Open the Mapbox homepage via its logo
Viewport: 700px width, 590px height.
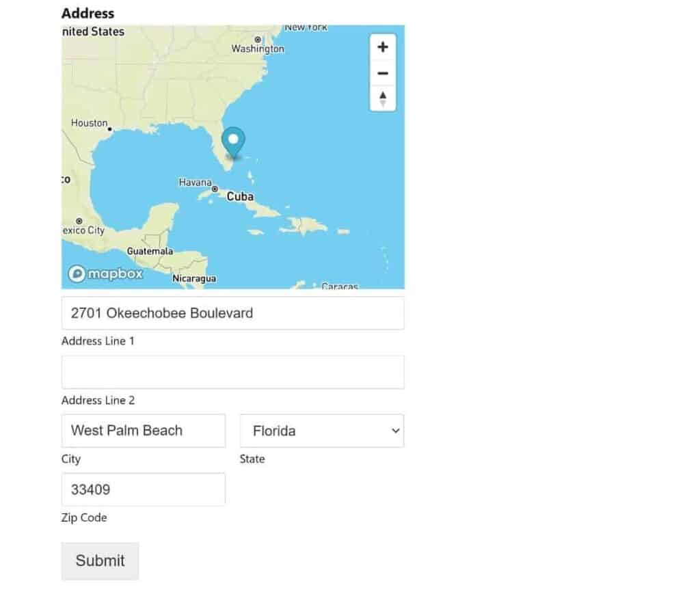tap(104, 273)
